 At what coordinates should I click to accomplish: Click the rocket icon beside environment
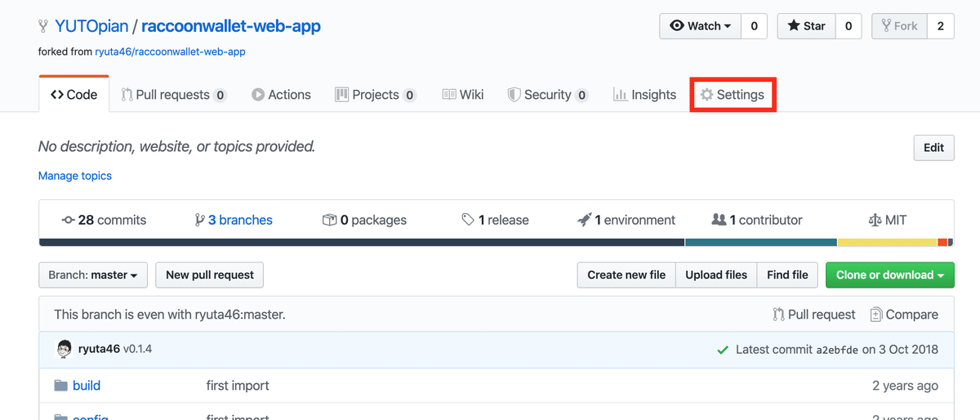coord(584,220)
